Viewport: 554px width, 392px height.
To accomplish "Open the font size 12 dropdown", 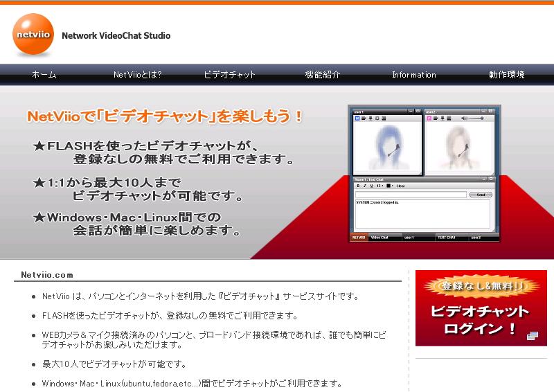I will click(379, 186).
